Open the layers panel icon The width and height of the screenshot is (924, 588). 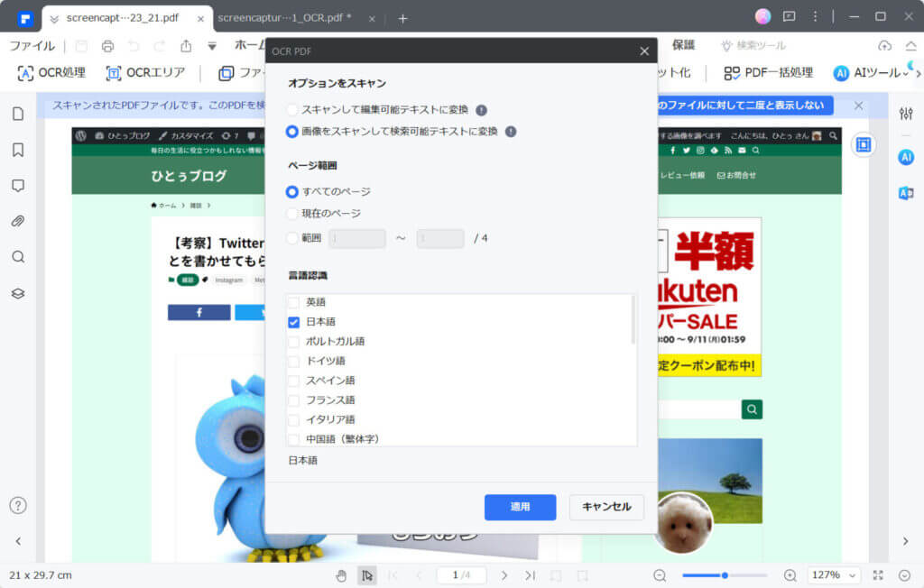click(18, 293)
